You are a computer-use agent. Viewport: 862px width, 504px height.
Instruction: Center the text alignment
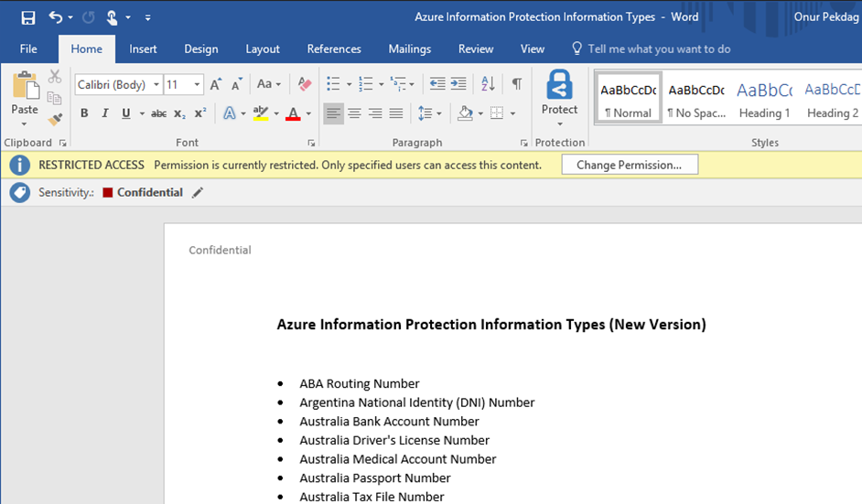[x=354, y=113]
